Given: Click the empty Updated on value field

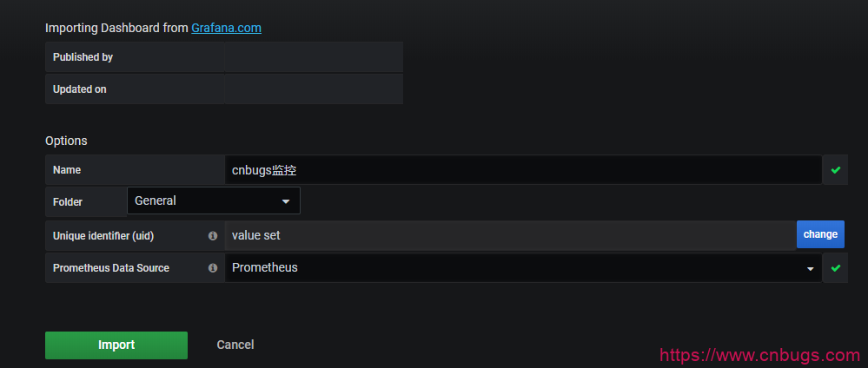Looking at the screenshot, I should click(x=314, y=89).
